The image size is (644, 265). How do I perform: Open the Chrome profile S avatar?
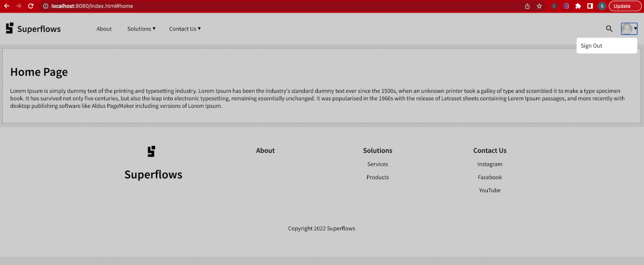point(602,6)
